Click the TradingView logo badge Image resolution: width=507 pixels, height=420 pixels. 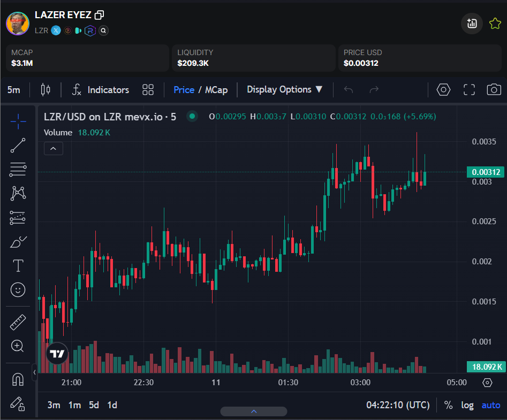[57, 354]
